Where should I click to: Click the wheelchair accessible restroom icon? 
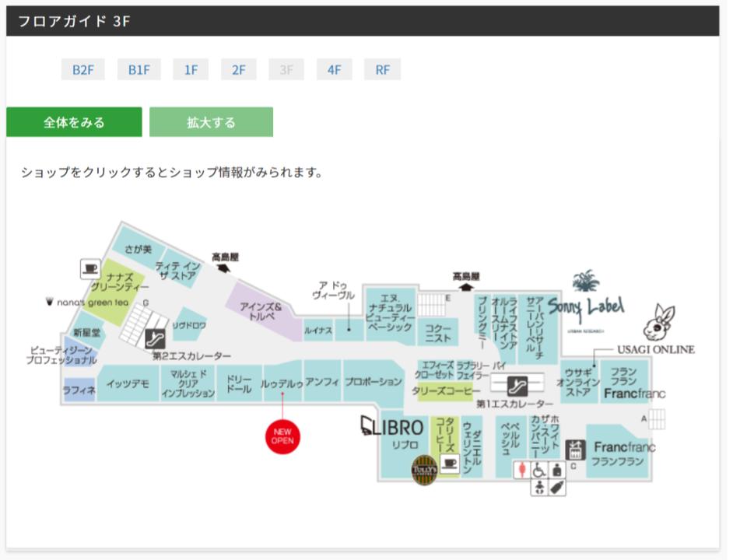[539, 470]
